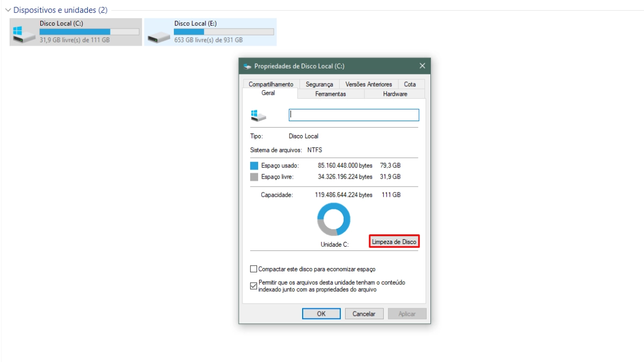Click the drive icon in the dialog title bar
The width and height of the screenshot is (644, 362).
point(247,67)
